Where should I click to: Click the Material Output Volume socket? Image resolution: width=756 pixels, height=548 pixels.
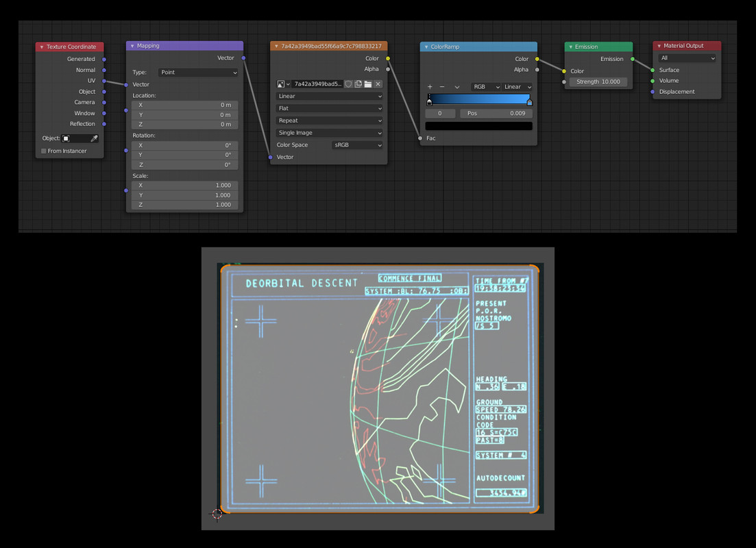tap(653, 81)
